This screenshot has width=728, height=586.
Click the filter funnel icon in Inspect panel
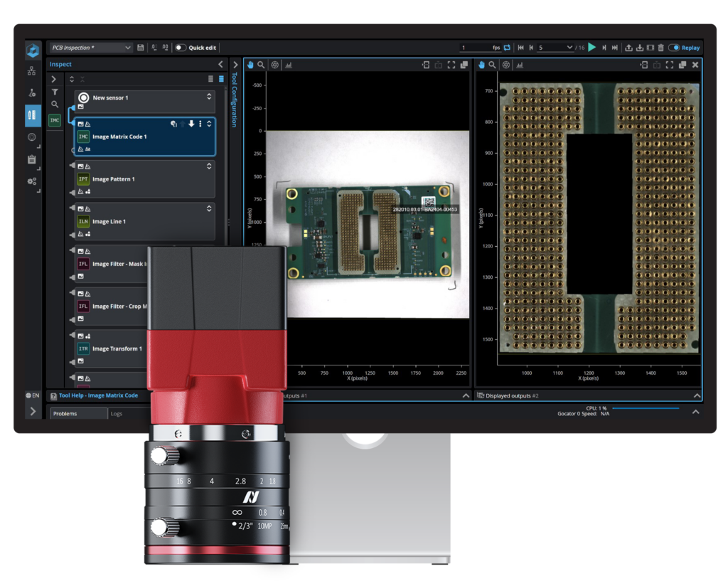[x=55, y=92]
